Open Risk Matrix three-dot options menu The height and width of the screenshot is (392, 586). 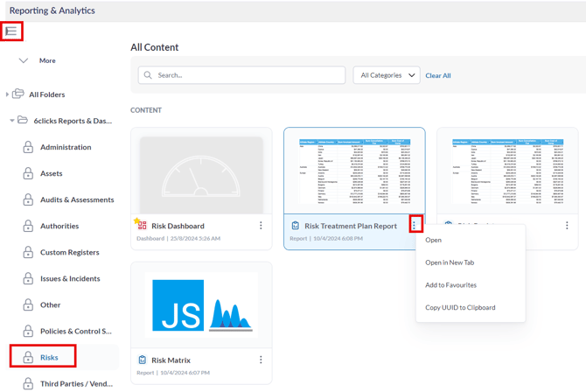tap(261, 360)
